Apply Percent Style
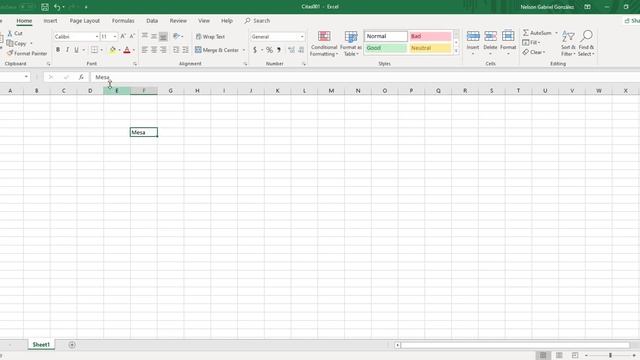Screen dimensions: 640x360 [269, 50]
